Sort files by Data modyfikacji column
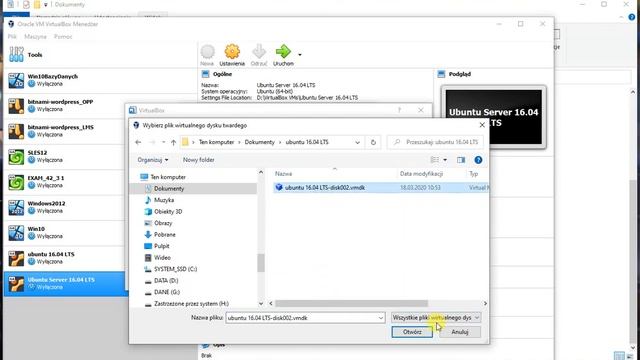This screenshot has width=640, height=360. tap(421, 173)
